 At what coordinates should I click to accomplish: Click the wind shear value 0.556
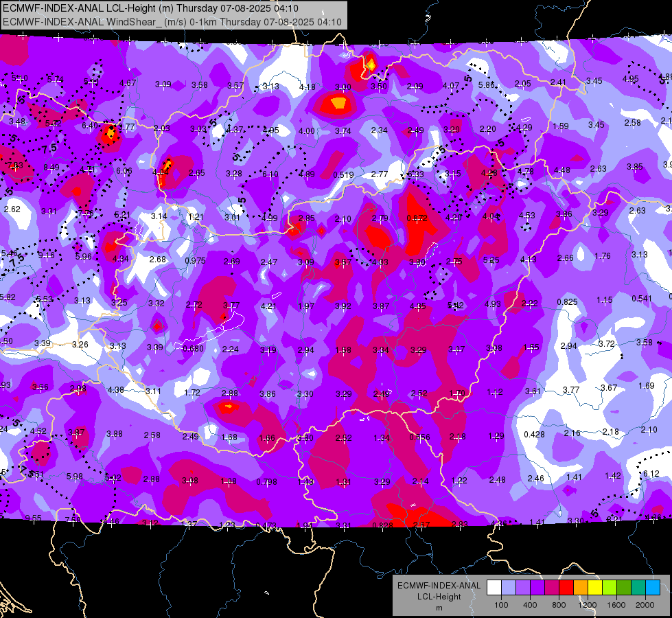click(x=419, y=437)
